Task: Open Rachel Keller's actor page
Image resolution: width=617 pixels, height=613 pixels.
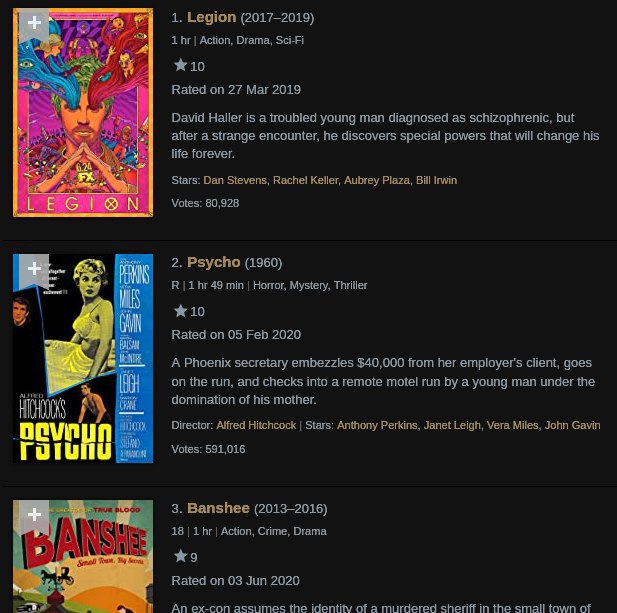Action: pyautogui.click(x=305, y=180)
